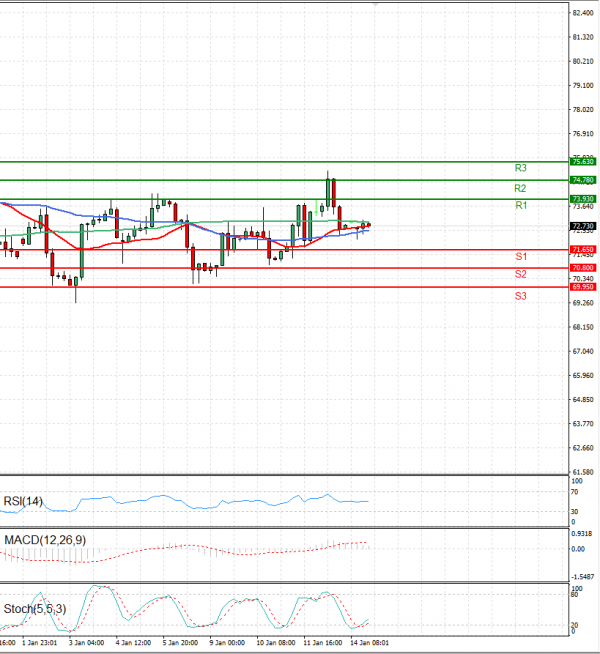Screen dimensions: 600x654
Task: Click the MACD scale value -1.5487
Action: (581, 577)
